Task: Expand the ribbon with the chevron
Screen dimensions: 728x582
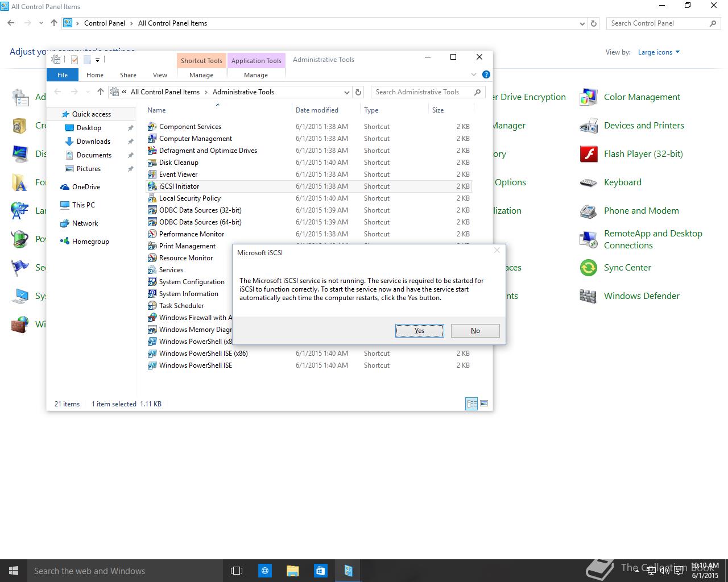Action: click(474, 74)
